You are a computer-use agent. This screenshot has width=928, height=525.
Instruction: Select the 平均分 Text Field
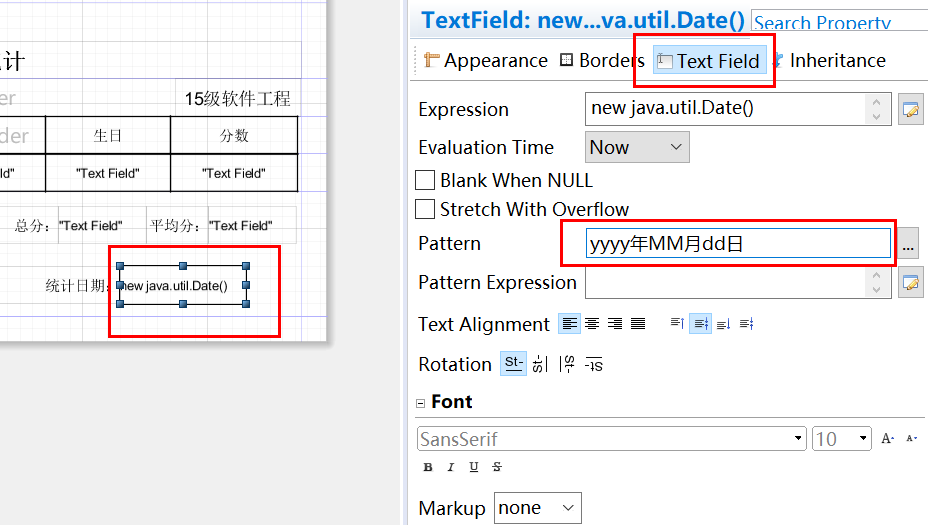click(252, 226)
